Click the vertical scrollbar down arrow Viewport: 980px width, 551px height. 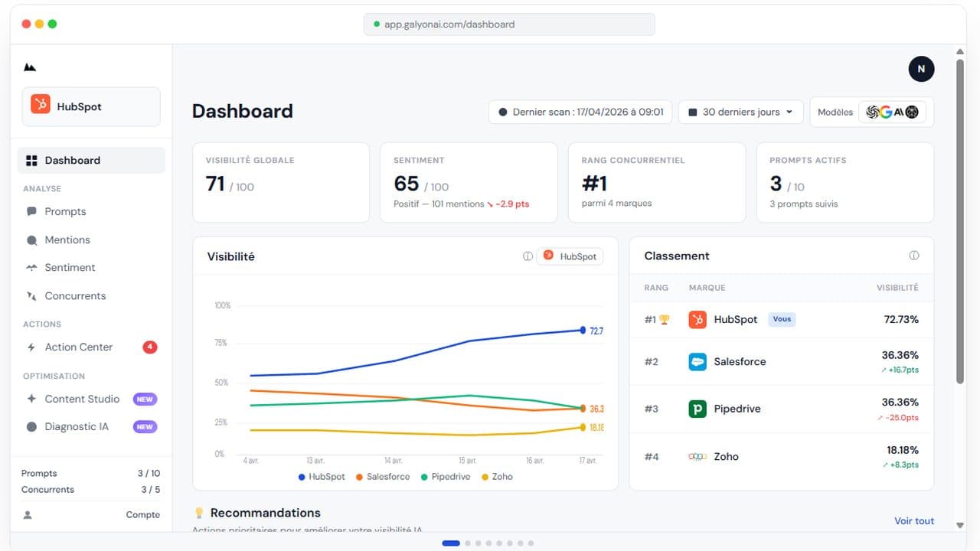pos(960,526)
